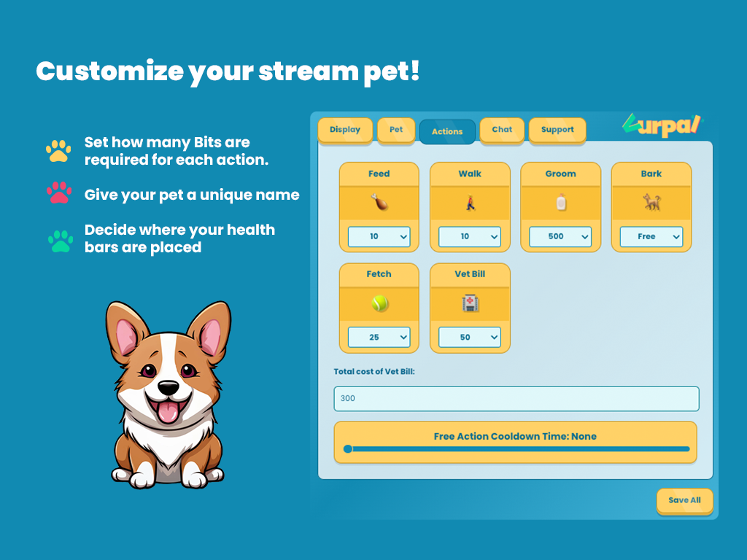The width and height of the screenshot is (747, 560).
Task: Expand the Groom cost dropdown showing 500
Action: 560,237
